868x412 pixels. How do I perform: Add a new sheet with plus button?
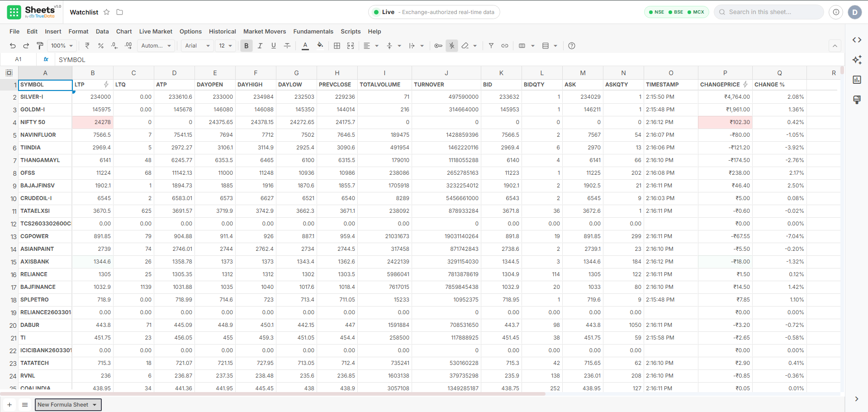click(x=9, y=405)
